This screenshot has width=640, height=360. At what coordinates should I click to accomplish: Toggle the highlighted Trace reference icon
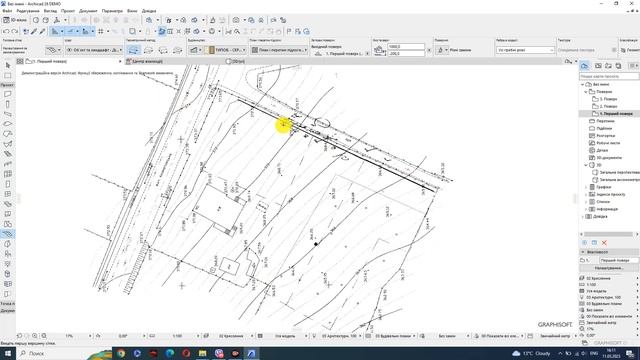(162, 31)
